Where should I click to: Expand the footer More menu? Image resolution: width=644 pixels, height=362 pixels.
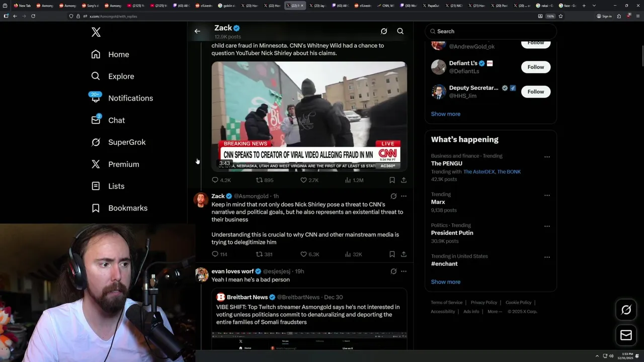pyautogui.click(x=495, y=312)
